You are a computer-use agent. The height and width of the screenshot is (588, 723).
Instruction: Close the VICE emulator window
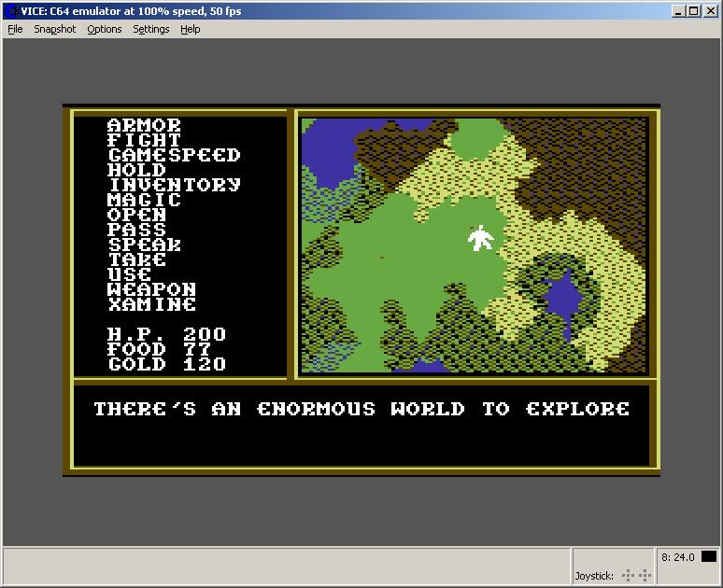711,11
